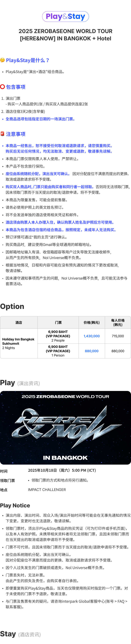
Task: Click the 880,000 blue price link
Action: point(92,351)
